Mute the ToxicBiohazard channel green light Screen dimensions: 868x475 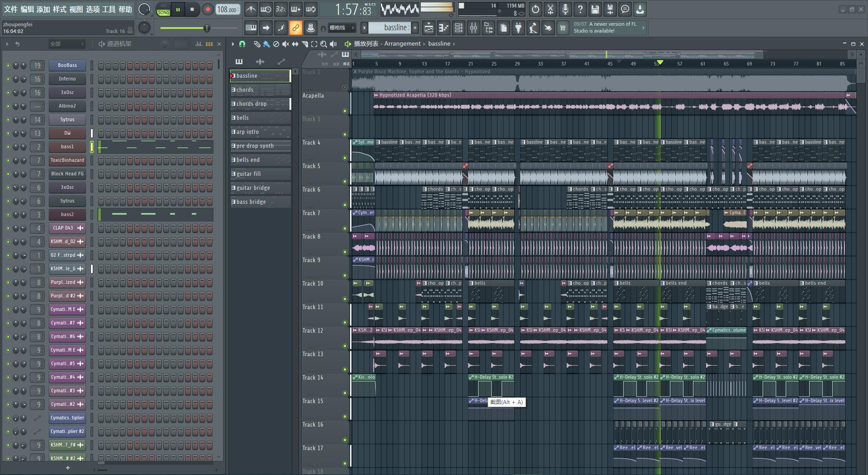tap(8, 160)
